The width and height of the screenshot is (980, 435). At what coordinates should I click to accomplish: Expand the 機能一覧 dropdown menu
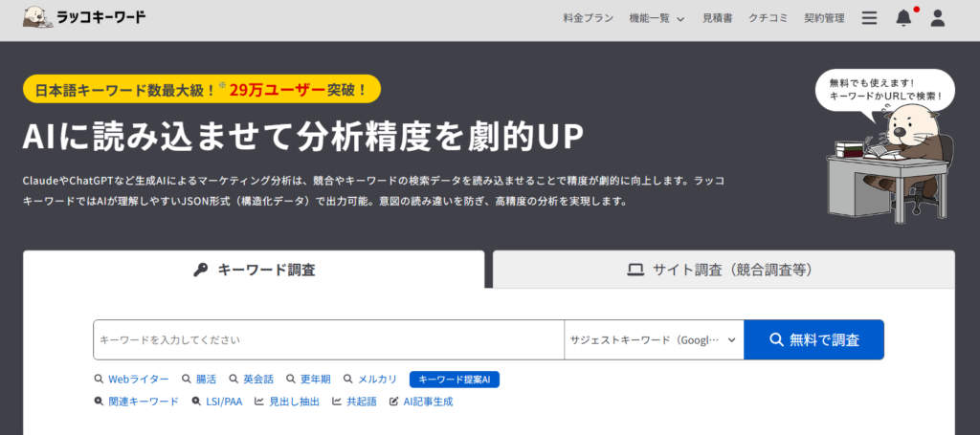(657, 18)
